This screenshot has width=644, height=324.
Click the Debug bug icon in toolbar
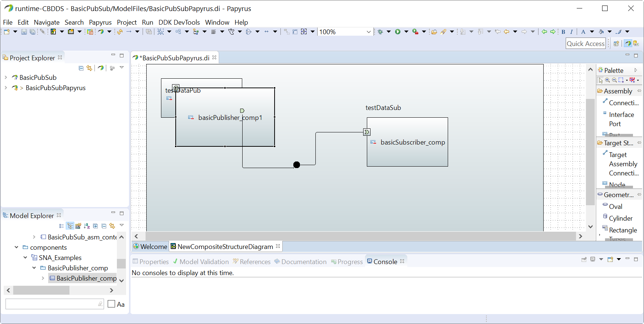pyautogui.click(x=380, y=32)
